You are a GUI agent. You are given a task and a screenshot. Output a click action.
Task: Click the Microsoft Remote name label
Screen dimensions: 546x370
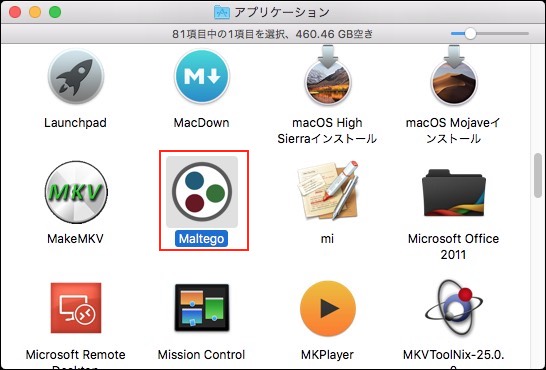76,355
